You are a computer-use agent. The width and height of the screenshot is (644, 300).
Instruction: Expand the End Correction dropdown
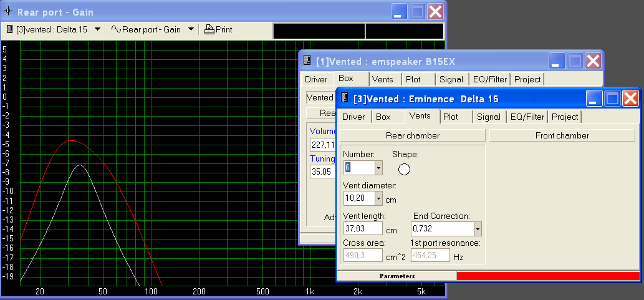[478, 229]
